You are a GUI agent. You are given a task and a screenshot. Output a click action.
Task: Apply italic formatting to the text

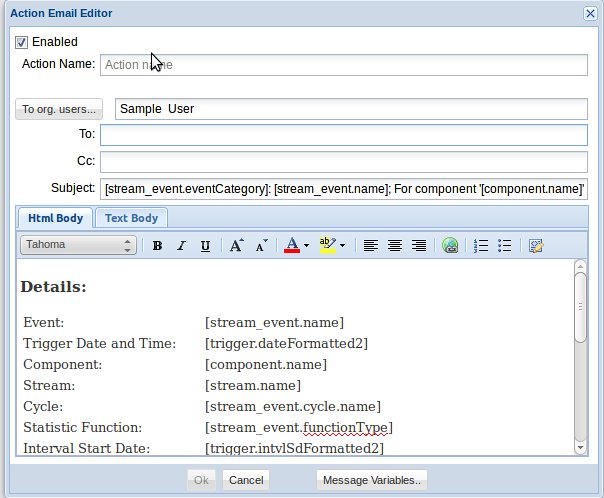(181, 245)
